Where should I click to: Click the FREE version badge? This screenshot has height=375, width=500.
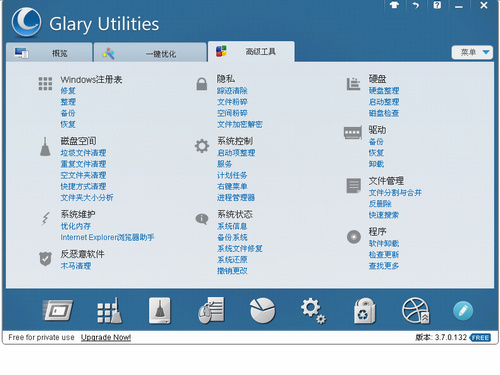(x=480, y=338)
